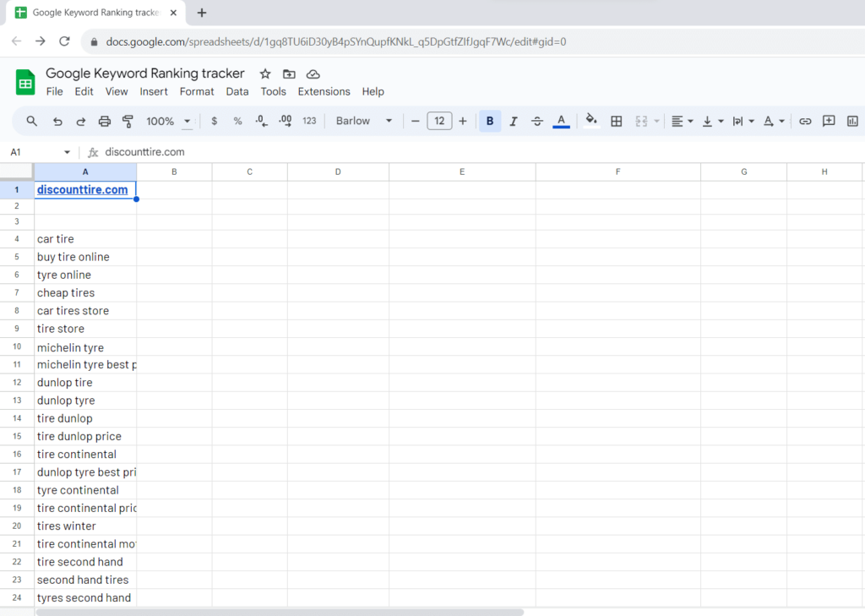Open the Format menu
The height and width of the screenshot is (616, 865).
coord(196,91)
